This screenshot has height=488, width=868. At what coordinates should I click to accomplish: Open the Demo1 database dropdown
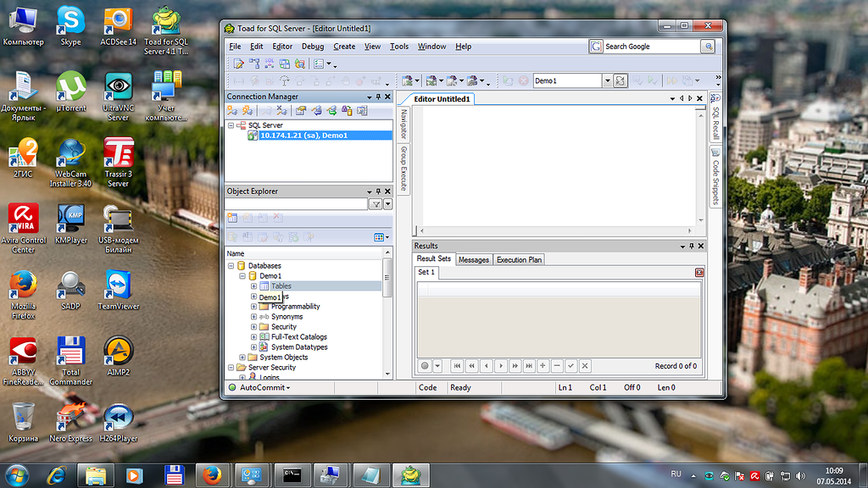(607, 81)
